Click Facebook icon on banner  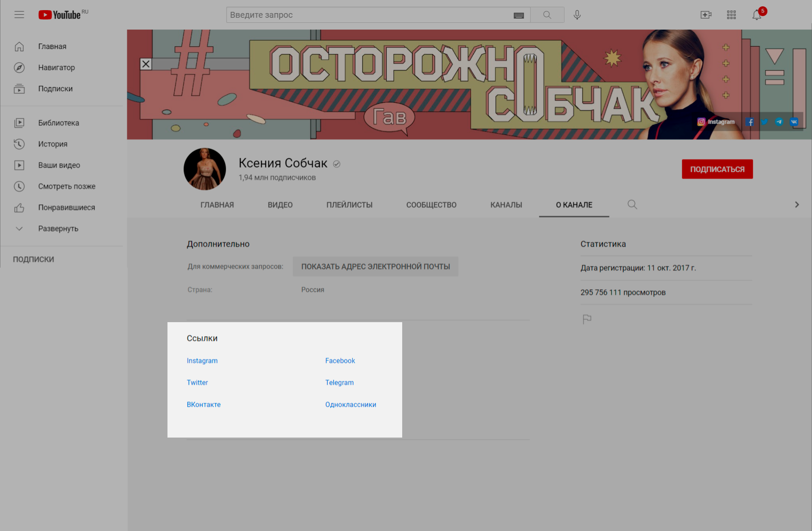pos(750,122)
